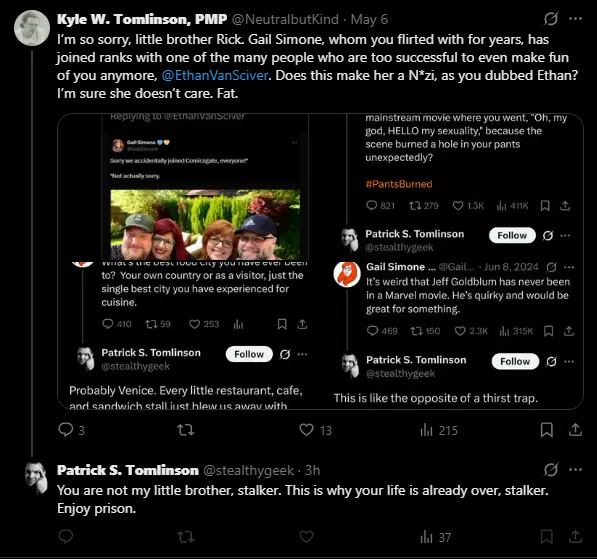Open Grok icon on Patrick's reply

pos(551,470)
